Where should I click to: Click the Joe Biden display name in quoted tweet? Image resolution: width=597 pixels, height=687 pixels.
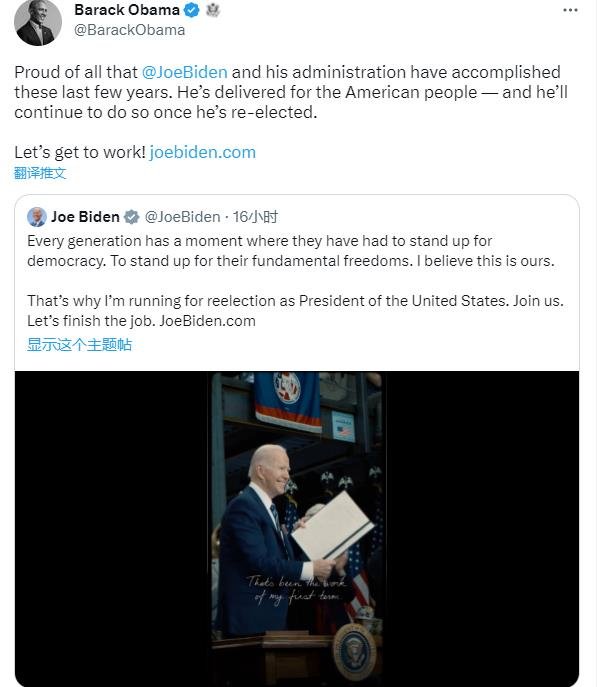(x=85, y=217)
